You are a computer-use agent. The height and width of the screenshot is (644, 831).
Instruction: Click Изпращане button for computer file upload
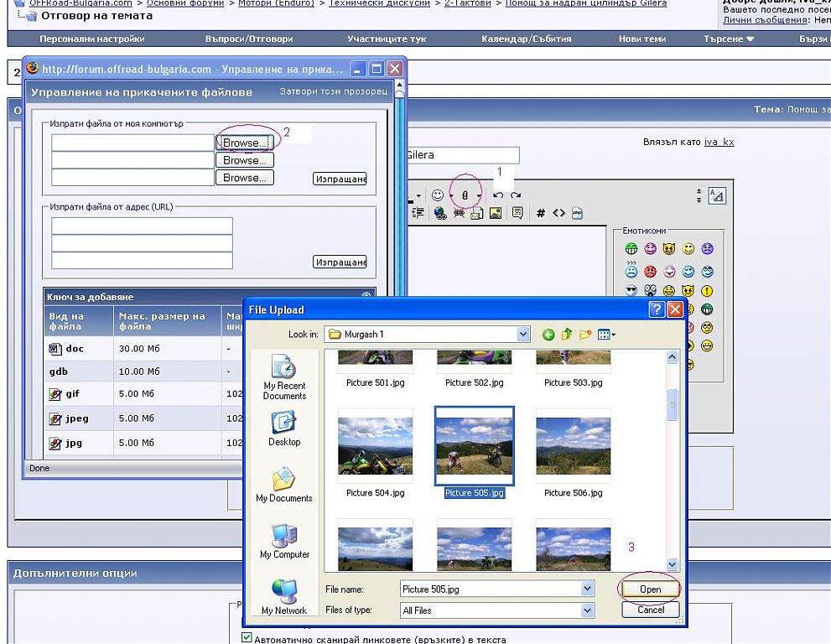coord(340,179)
